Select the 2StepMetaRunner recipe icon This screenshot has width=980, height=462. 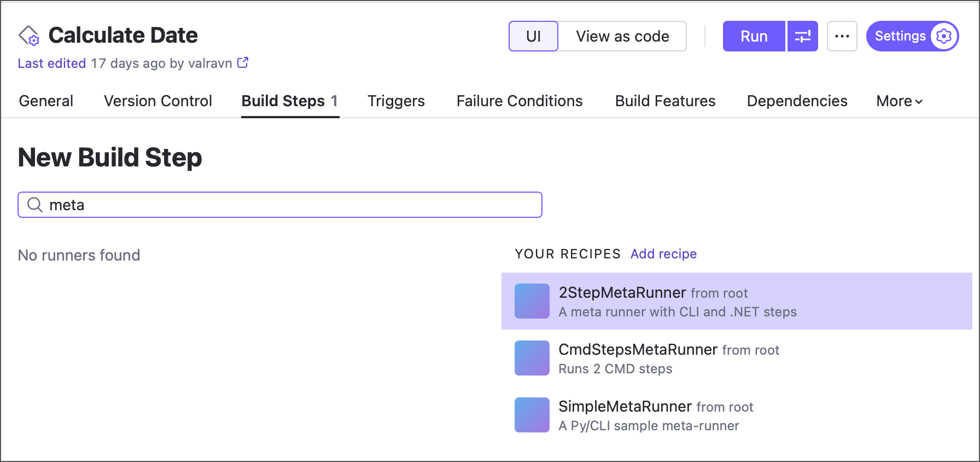(531, 301)
